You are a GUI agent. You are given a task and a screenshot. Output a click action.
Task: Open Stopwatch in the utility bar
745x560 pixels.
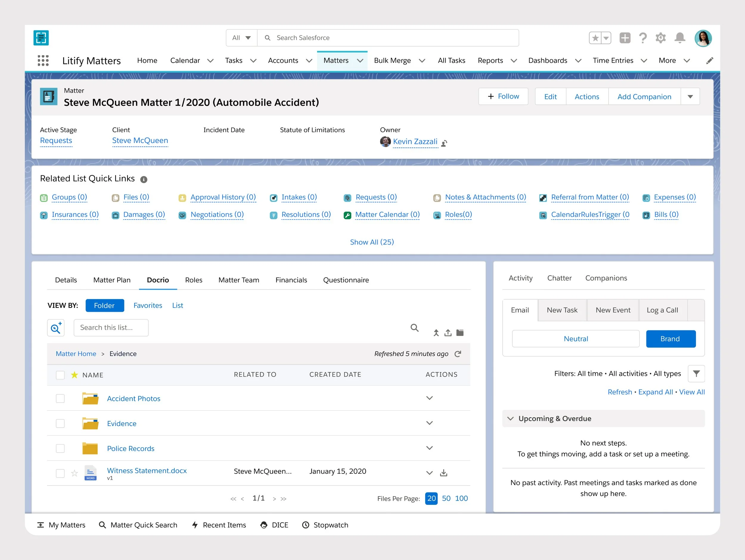[x=325, y=525]
